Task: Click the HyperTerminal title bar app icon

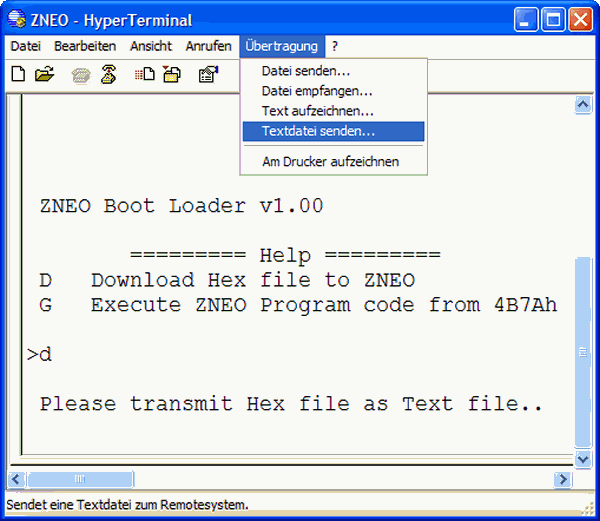Action: [16, 19]
